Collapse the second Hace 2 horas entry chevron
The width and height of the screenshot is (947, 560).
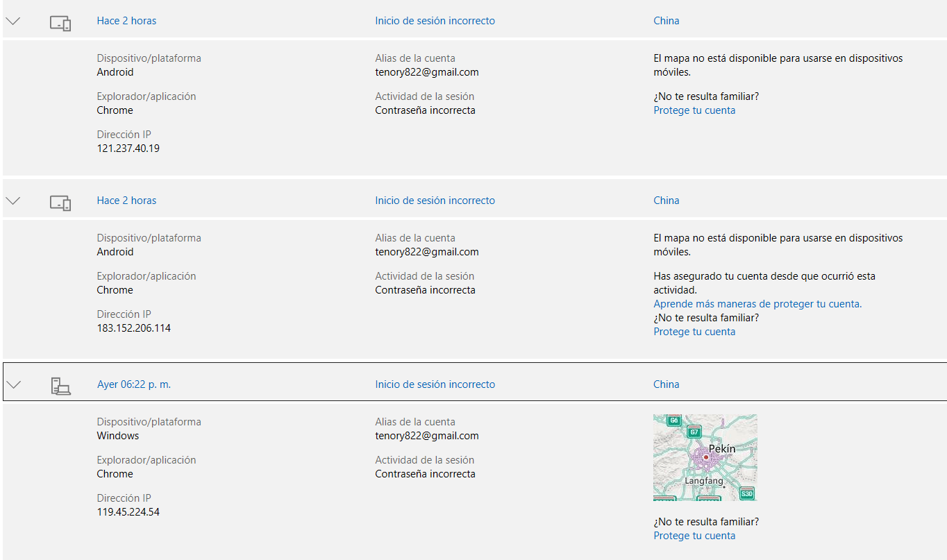click(x=13, y=201)
